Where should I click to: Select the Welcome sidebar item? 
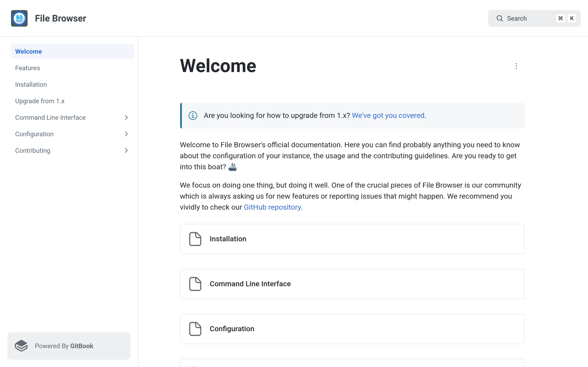coord(28,51)
